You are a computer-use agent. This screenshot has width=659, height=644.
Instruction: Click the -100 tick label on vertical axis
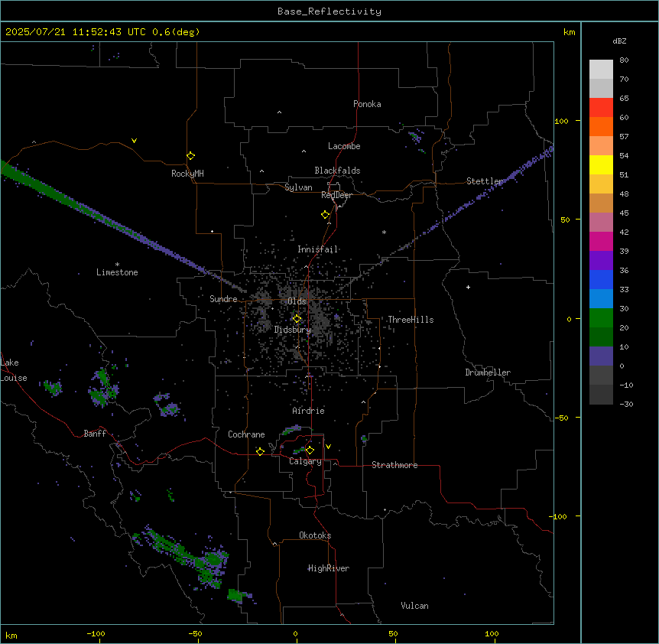tap(559, 516)
